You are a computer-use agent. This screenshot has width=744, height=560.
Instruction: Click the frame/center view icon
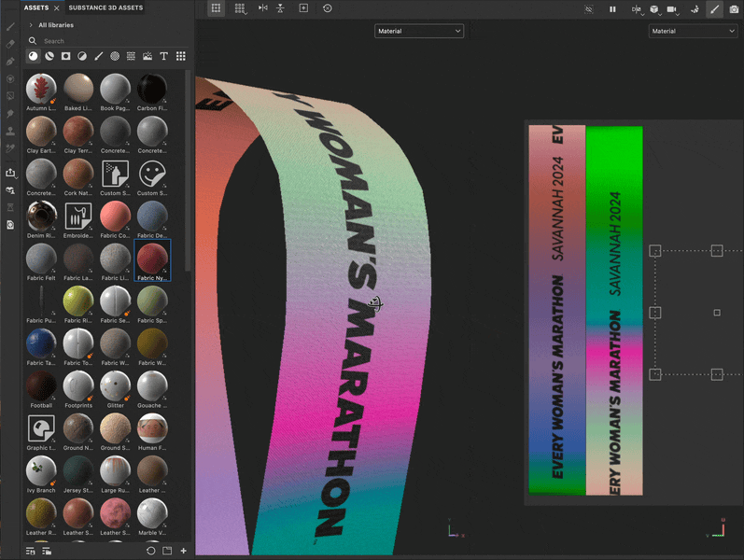[x=303, y=8]
